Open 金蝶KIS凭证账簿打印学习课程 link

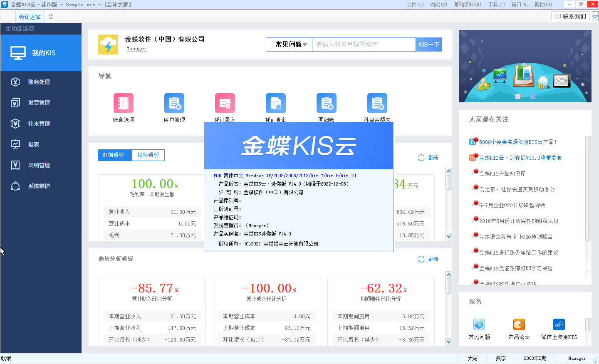(x=516, y=268)
